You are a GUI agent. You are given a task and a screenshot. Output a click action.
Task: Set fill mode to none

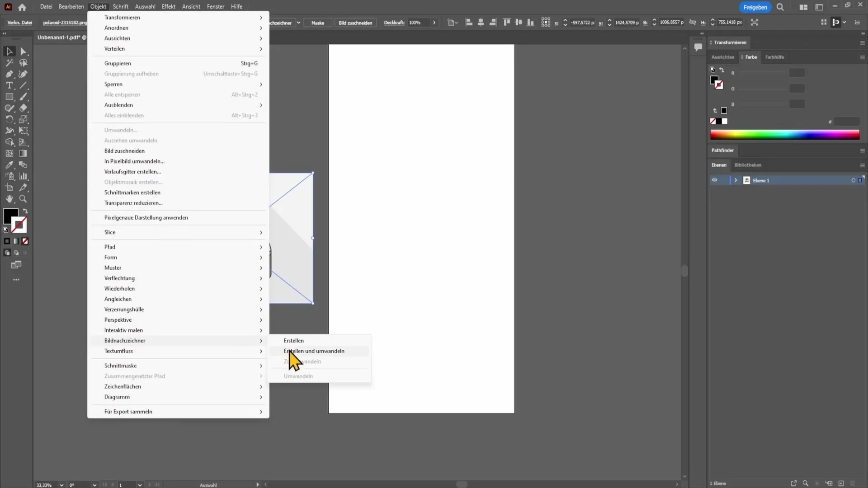tap(25, 241)
